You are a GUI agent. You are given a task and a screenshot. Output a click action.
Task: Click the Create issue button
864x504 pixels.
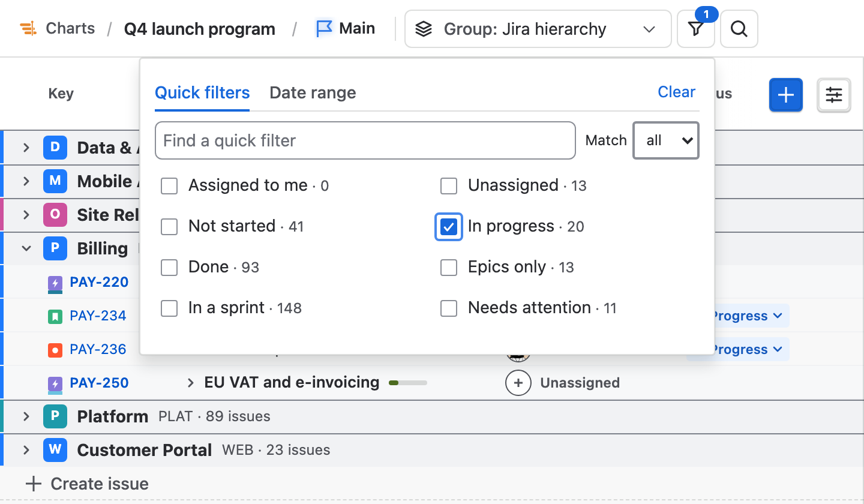[x=87, y=484]
